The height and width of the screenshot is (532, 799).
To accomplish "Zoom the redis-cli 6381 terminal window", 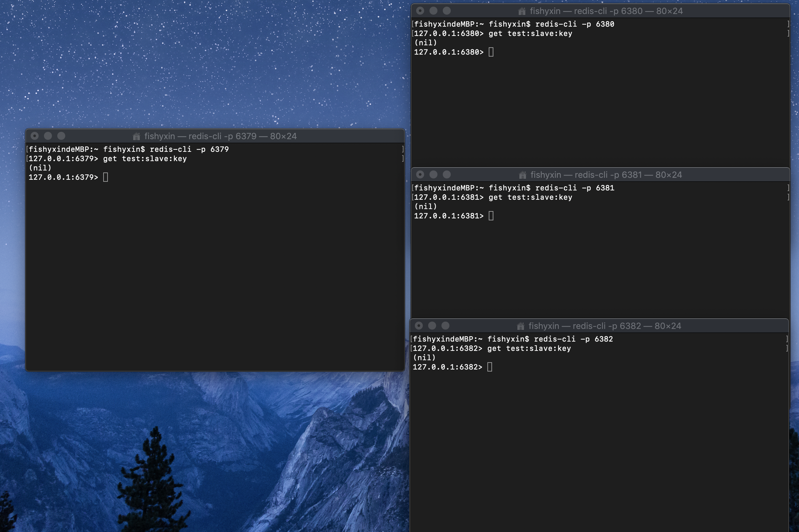I will point(446,175).
